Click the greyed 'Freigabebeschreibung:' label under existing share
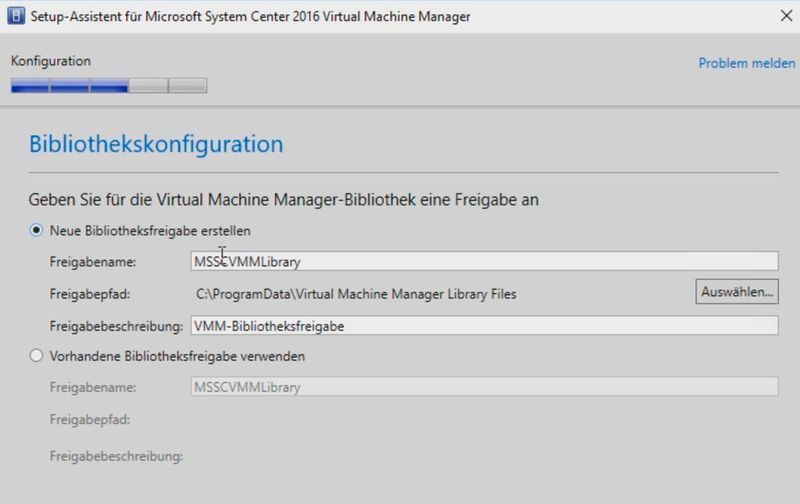 coord(116,456)
